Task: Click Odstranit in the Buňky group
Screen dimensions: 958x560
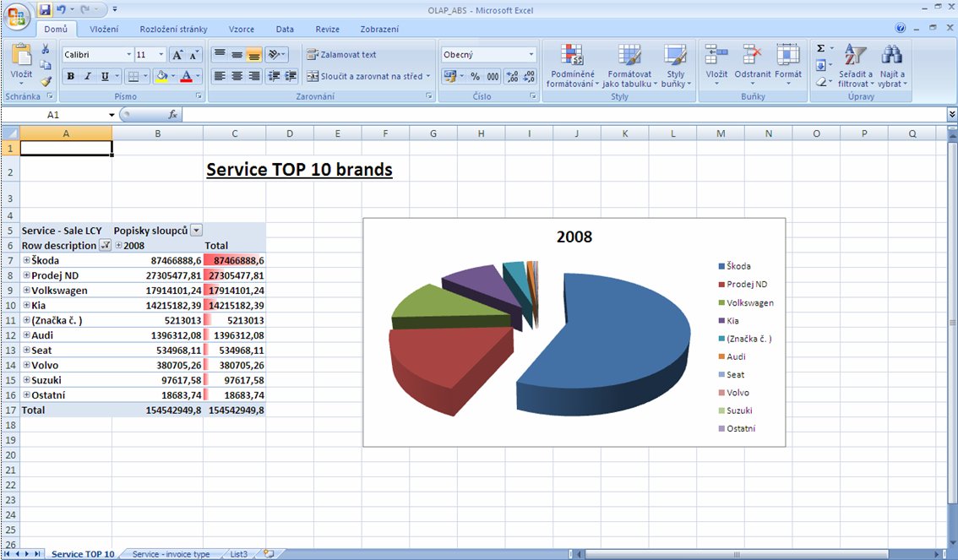Action: pyautogui.click(x=753, y=65)
